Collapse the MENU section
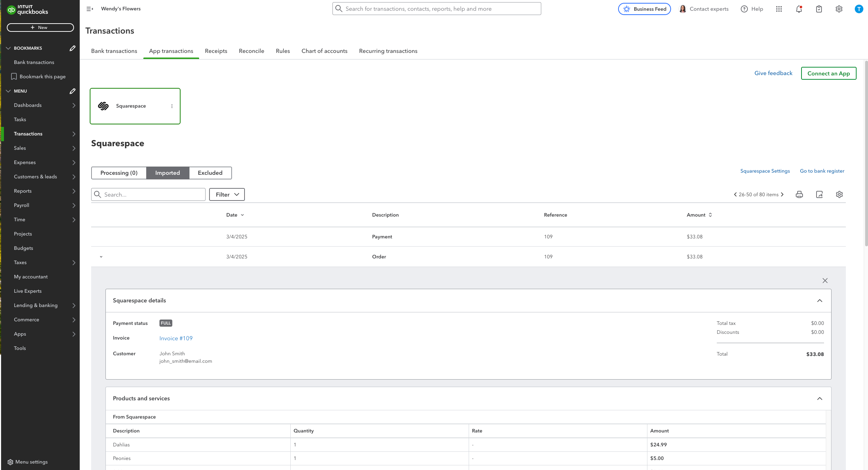The image size is (868, 470). 8,91
